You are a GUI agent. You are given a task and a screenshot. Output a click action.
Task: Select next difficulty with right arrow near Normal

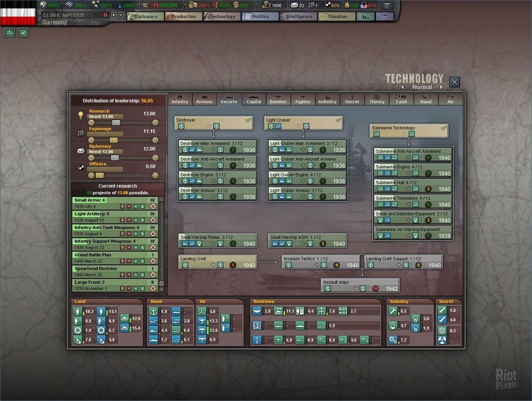coord(441,87)
